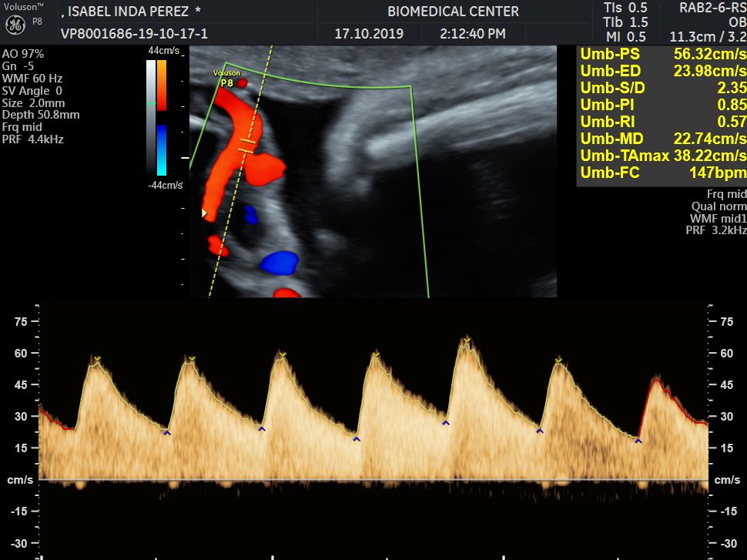
Task: Click the grayscale map bar
Action: 150,117
